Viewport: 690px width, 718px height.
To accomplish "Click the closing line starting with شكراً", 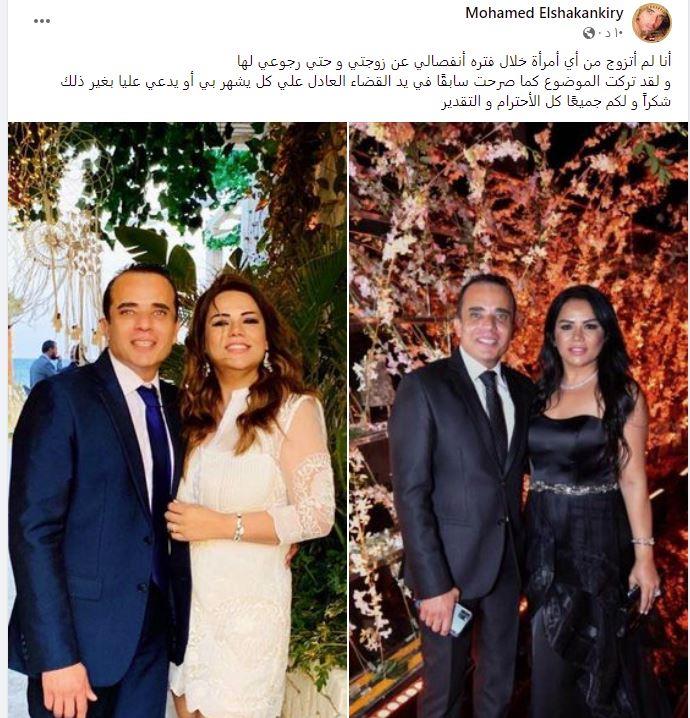I will point(556,102).
